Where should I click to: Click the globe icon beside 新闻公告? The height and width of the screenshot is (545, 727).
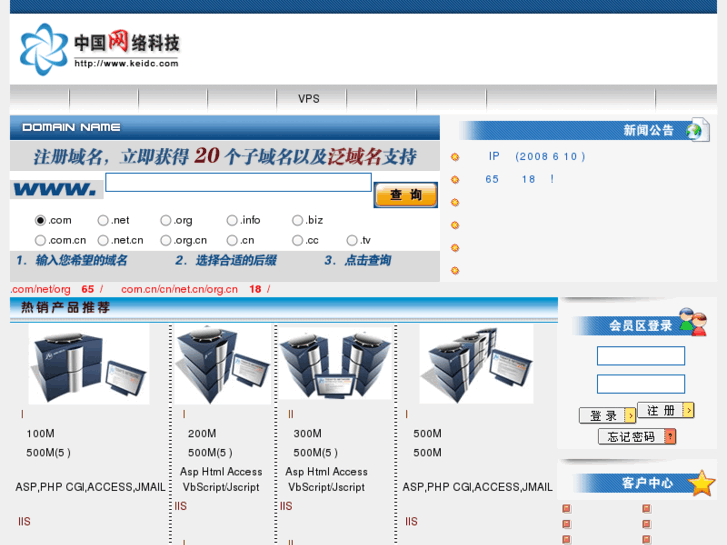pyautogui.click(x=697, y=130)
